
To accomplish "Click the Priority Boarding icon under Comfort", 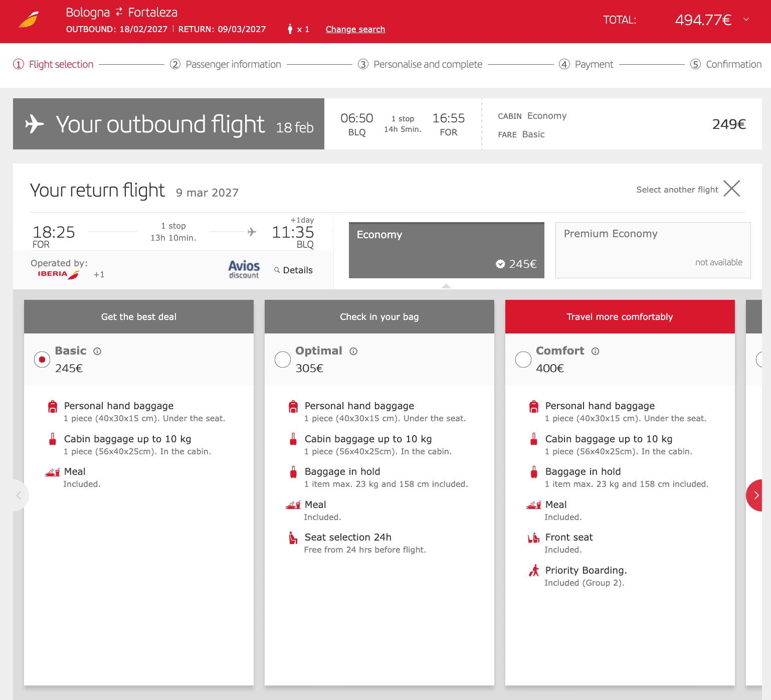I will pyautogui.click(x=534, y=571).
